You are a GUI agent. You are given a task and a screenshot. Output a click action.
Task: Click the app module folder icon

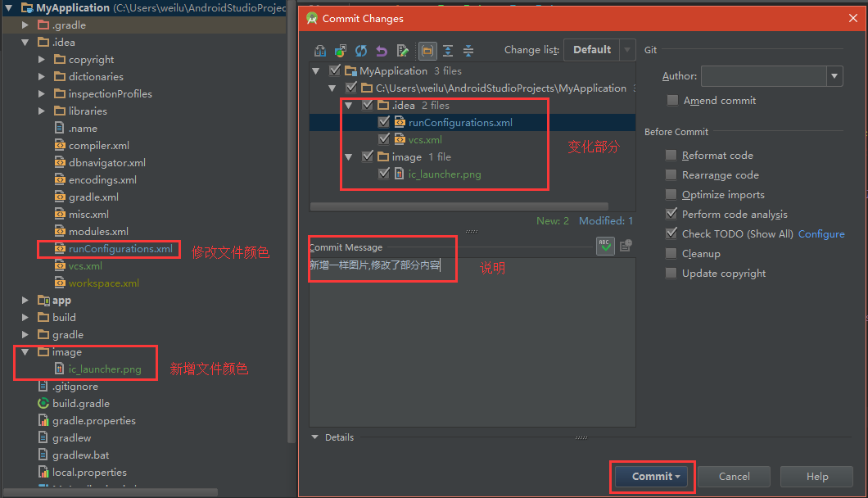pyautogui.click(x=43, y=301)
